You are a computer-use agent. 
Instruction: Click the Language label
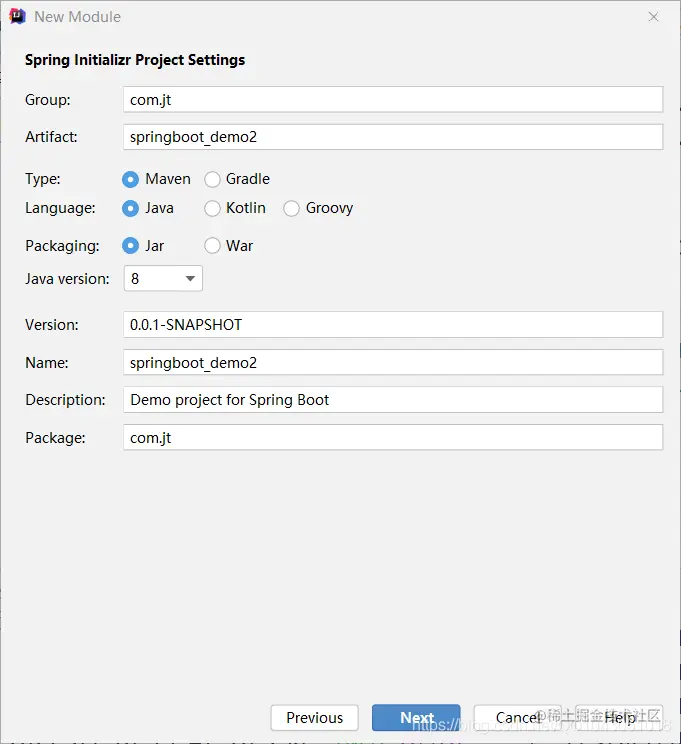[60, 208]
